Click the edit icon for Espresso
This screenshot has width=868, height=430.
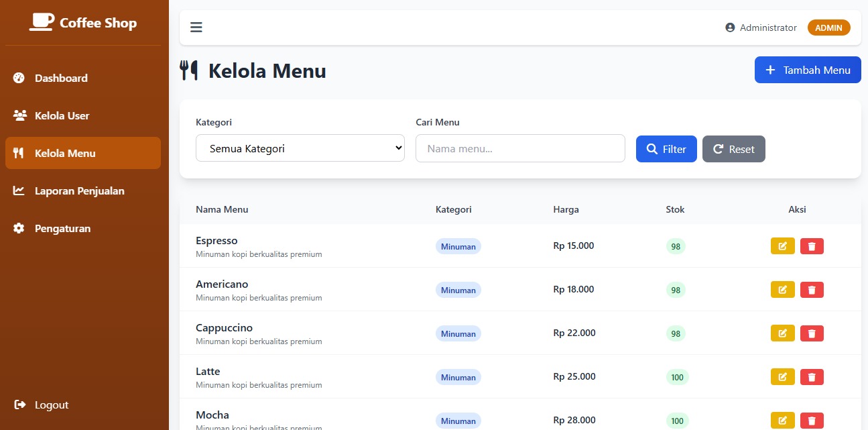coord(782,246)
